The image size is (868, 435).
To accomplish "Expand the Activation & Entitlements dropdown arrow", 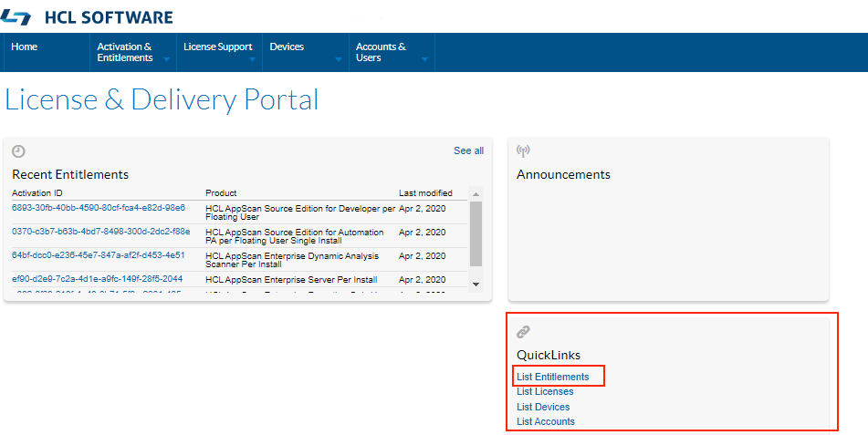I will [x=166, y=59].
